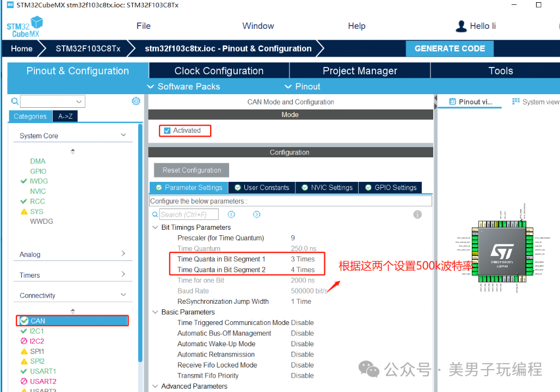Click the up arrow above the System Core list
The height and width of the screenshot is (392, 560).
tap(72, 151)
